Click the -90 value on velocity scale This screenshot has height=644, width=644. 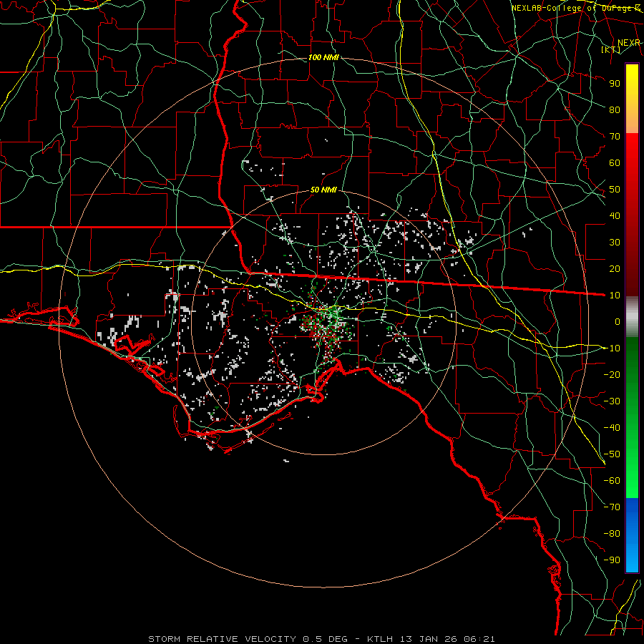(612, 560)
